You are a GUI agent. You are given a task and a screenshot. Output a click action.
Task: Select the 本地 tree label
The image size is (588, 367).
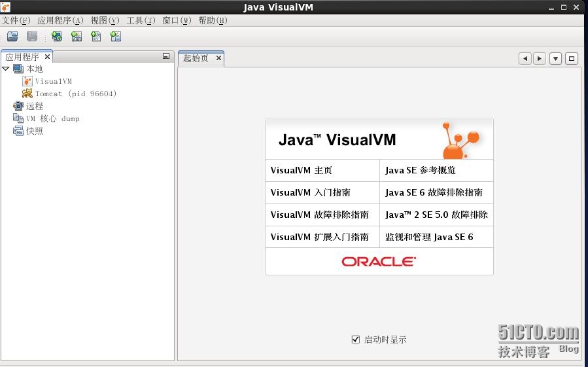35,69
